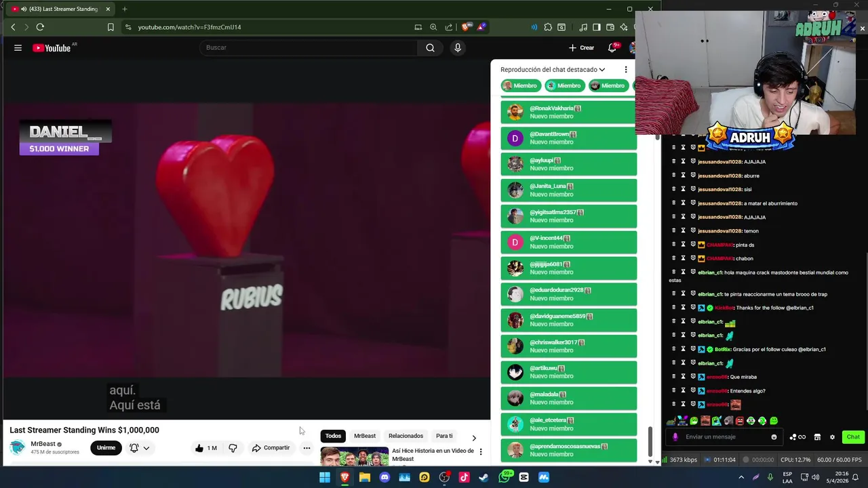868x488 pixels.
Task: Select the Relacionados filter chip
Action: pyautogui.click(x=406, y=436)
